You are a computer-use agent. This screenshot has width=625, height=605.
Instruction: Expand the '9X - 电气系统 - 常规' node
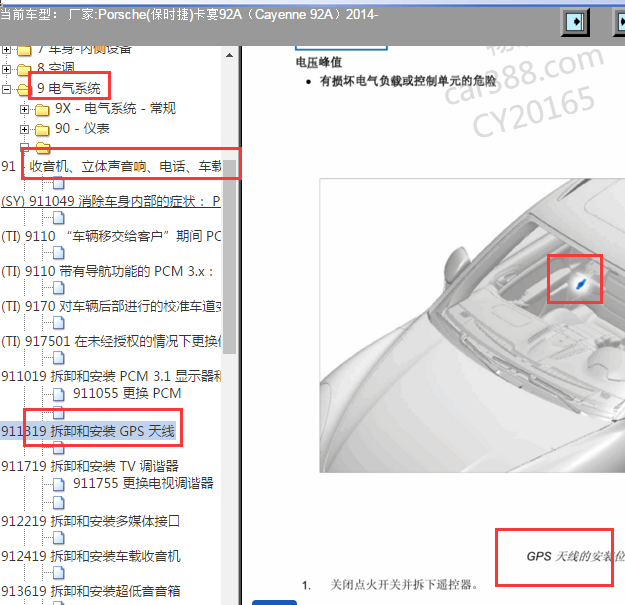(x=24, y=109)
